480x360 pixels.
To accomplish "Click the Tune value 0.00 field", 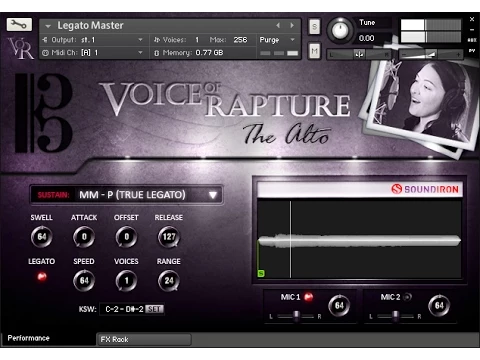I will (x=367, y=38).
